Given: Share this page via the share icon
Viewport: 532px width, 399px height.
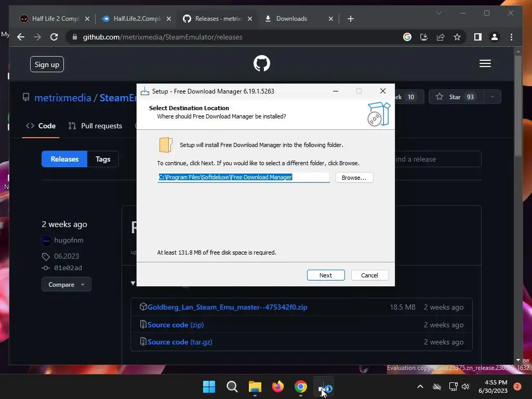Looking at the screenshot, I should (441, 37).
